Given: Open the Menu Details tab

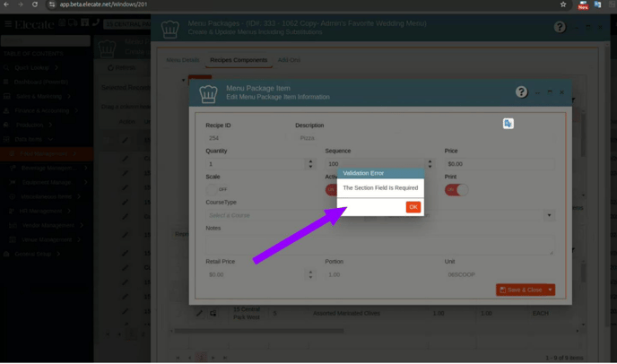Looking at the screenshot, I should pyautogui.click(x=183, y=60).
